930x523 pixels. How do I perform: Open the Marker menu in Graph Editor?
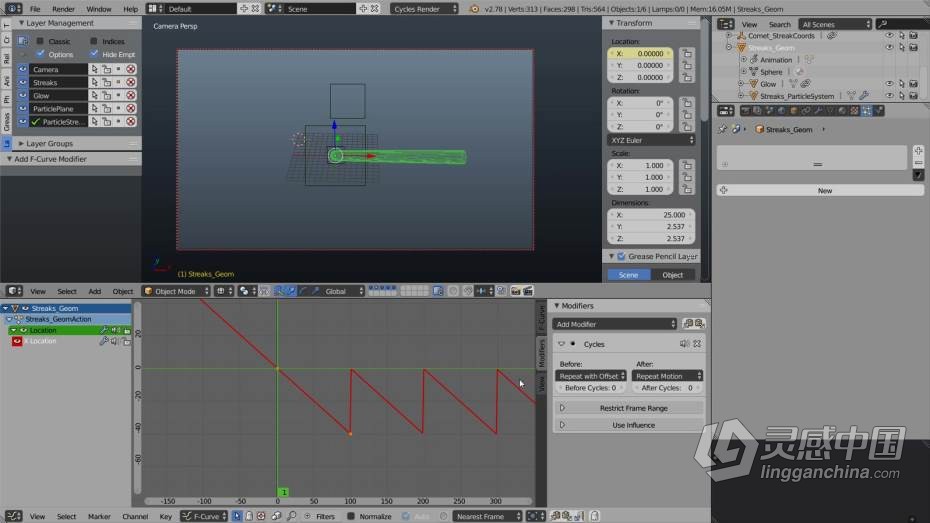coord(99,516)
